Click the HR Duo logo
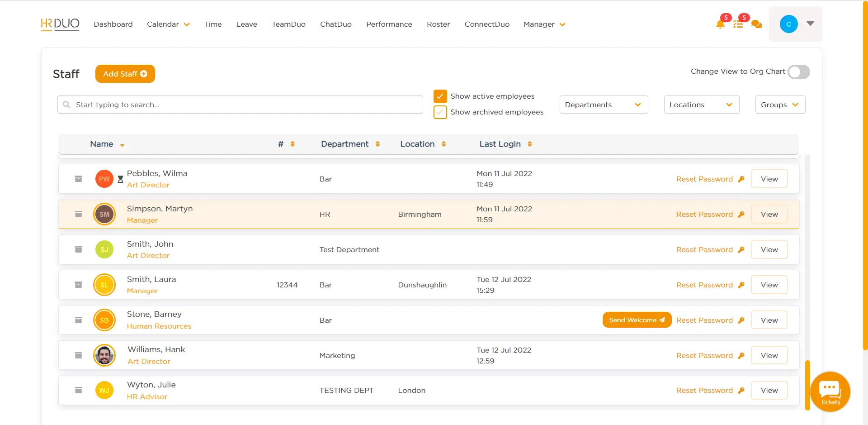The image size is (868, 425). click(60, 24)
